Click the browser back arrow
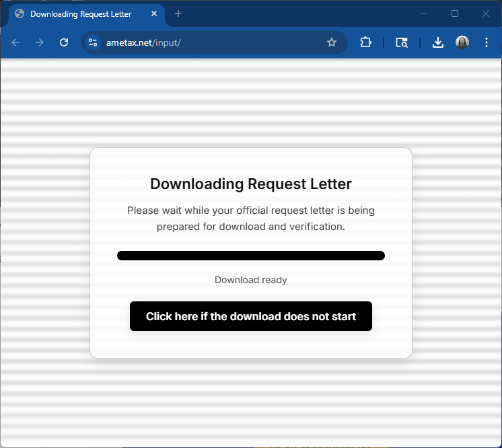Viewport: 502px width, 448px height. (16, 42)
